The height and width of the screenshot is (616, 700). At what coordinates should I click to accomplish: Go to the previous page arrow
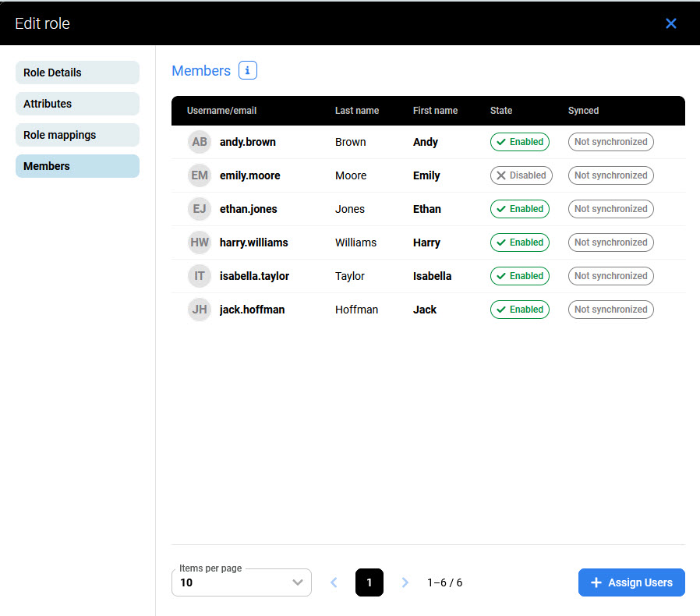334,582
